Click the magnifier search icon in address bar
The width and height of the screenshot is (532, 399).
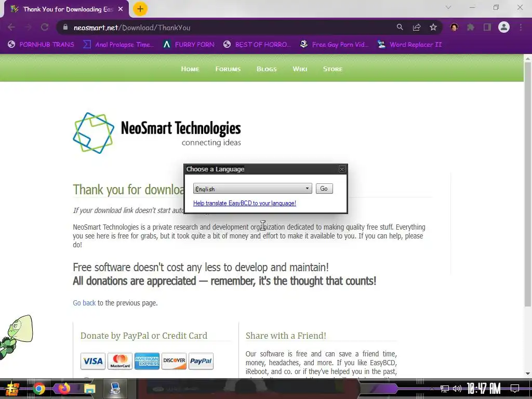tap(400, 27)
